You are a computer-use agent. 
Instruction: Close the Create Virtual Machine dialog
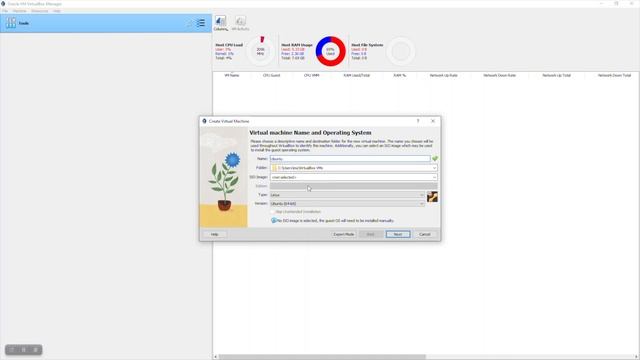click(x=433, y=121)
